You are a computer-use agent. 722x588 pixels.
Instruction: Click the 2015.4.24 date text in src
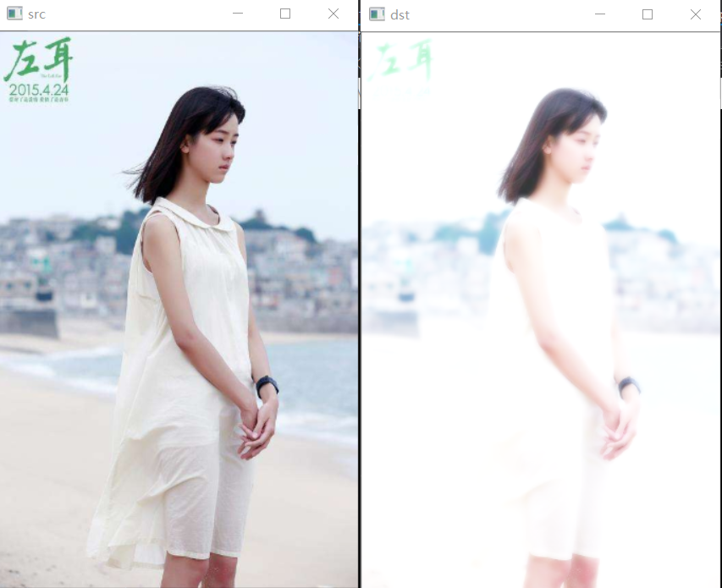click(x=39, y=90)
